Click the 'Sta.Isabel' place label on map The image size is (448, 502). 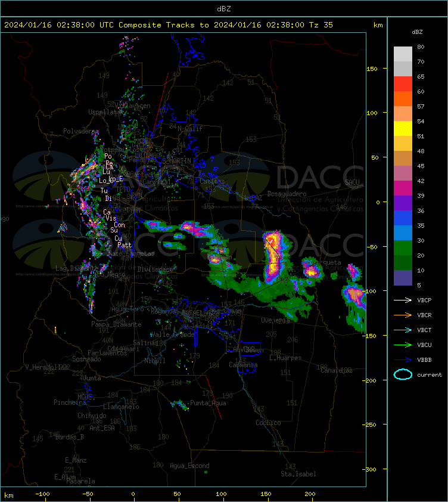pyautogui.click(x=298, y=474)
